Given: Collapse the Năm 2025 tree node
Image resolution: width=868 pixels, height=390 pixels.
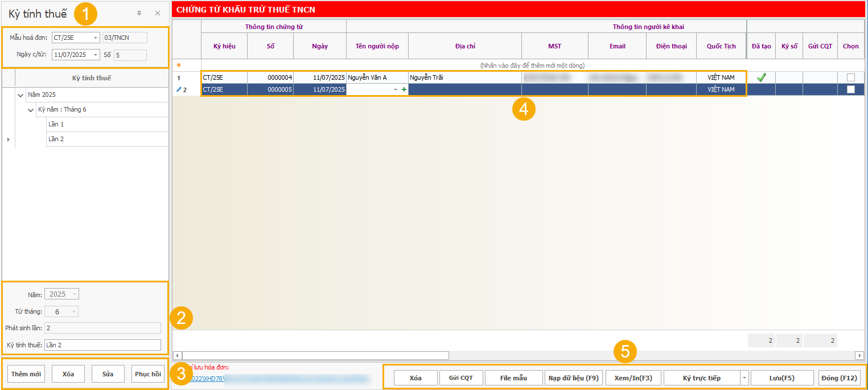Looking at the screenshot, I should click(21, 95).
